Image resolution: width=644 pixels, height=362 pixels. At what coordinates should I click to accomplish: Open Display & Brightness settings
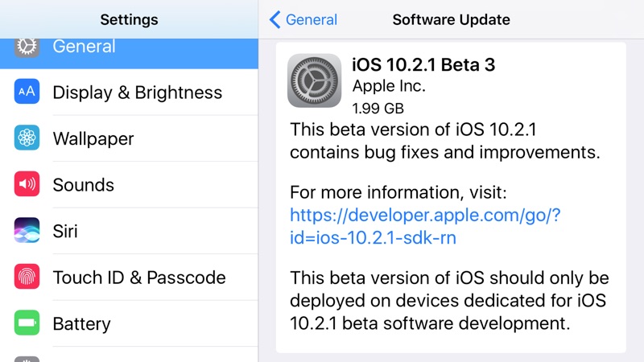pyautogui.click(x=137, y=93)
